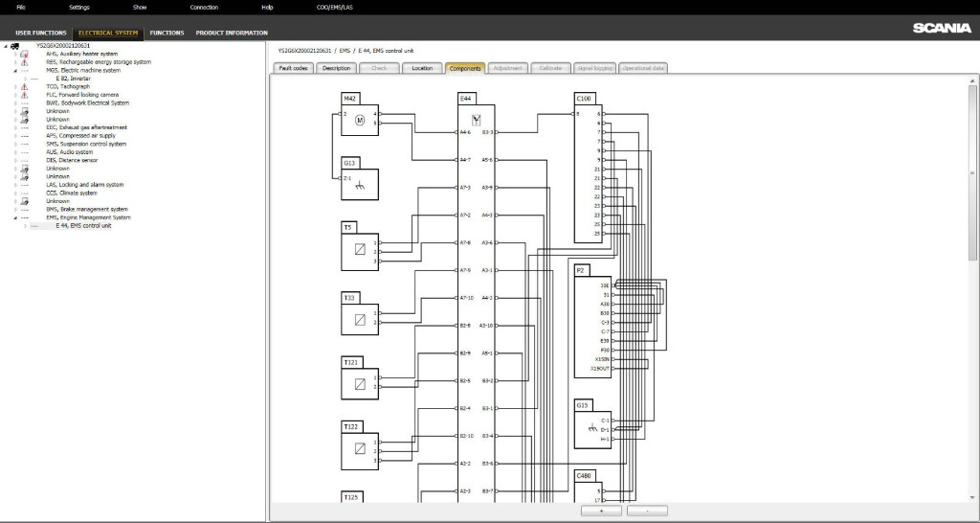Zoom out the diagram with minus button
This screenshot has height=523, width=980.
pos(648,511)
